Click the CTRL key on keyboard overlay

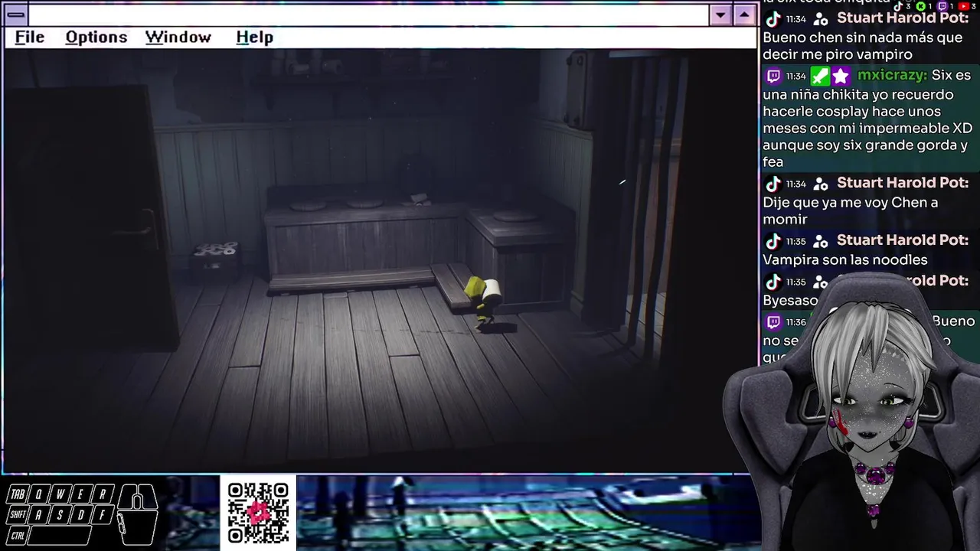pos(18,536)
